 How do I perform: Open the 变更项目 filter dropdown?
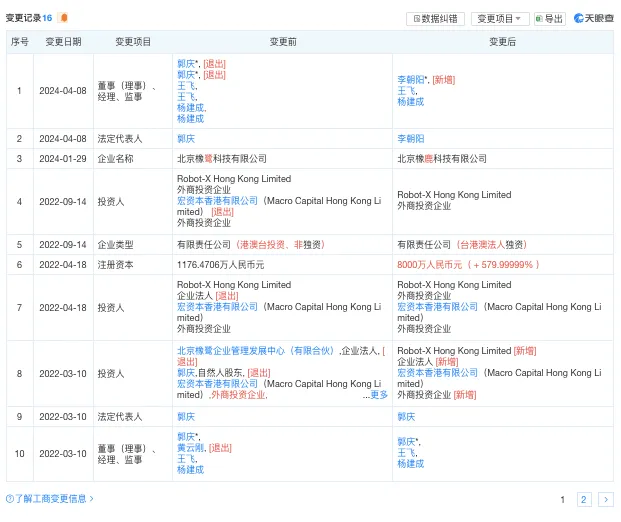tap(499, 18)
